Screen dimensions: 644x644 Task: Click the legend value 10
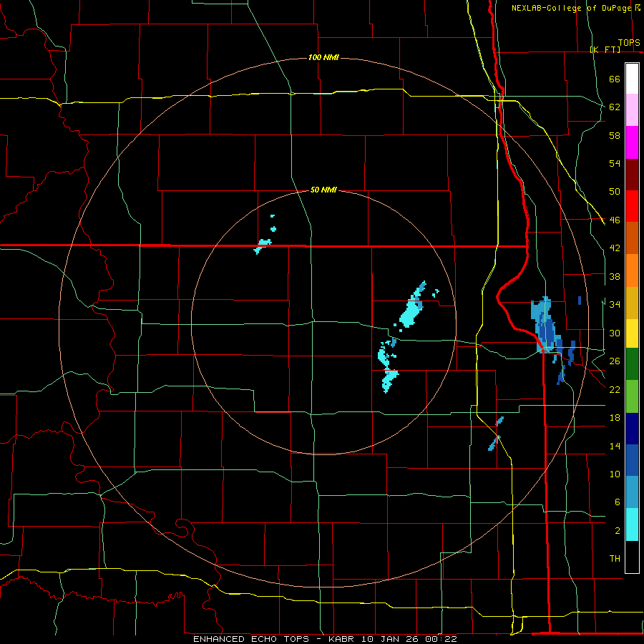click(x=615, y=474)
